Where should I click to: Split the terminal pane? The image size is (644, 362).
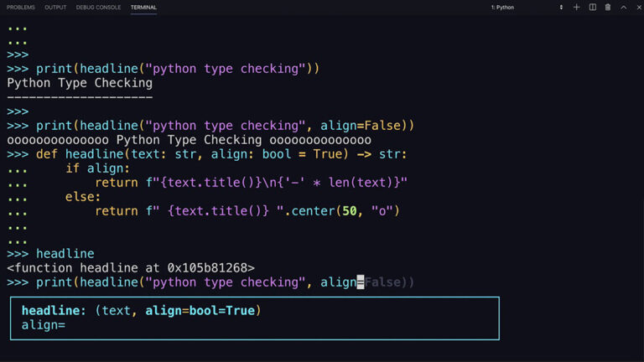pyautogui.click(x=593, y=8)
